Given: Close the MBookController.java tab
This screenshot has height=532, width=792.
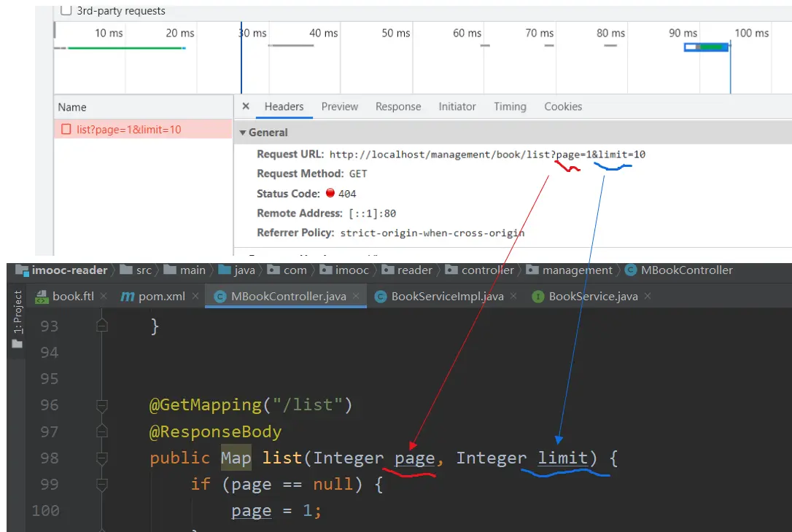Looking at the screenshot, I should click(356, 297).
